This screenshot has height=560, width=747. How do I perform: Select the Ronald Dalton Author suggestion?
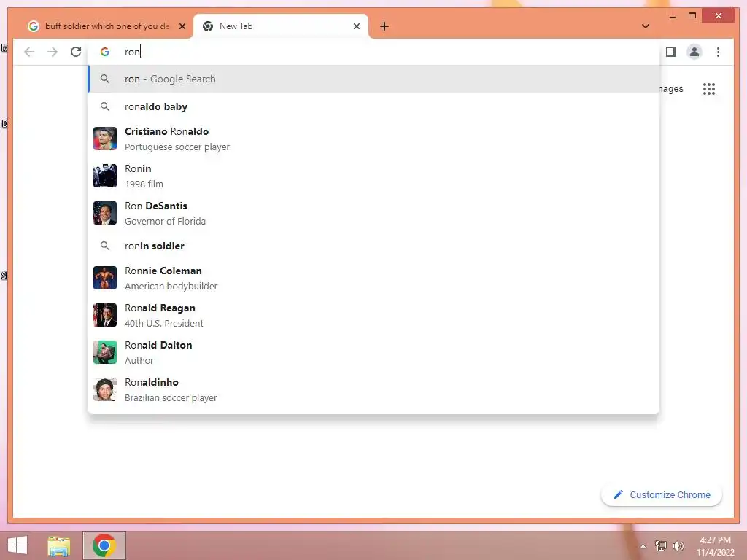coord(373,352)
